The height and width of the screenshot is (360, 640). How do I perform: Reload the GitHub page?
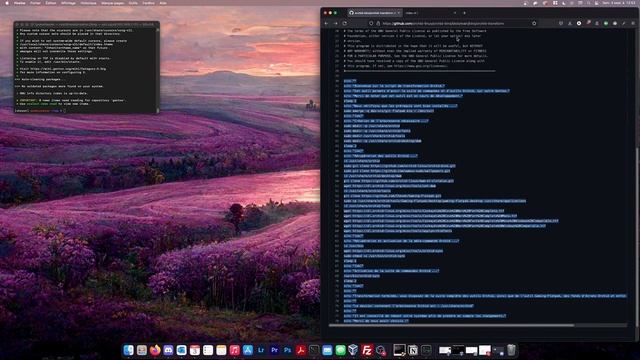[x=345, y=23]
